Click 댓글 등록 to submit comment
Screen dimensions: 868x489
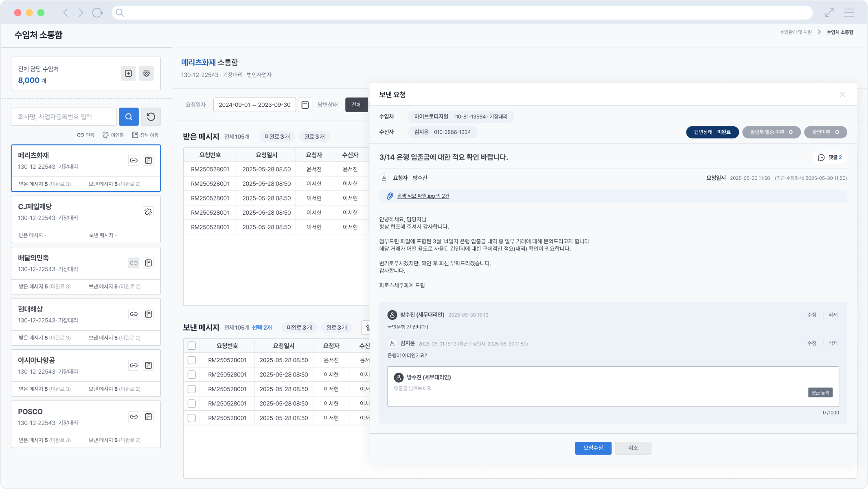coord(820,392)
